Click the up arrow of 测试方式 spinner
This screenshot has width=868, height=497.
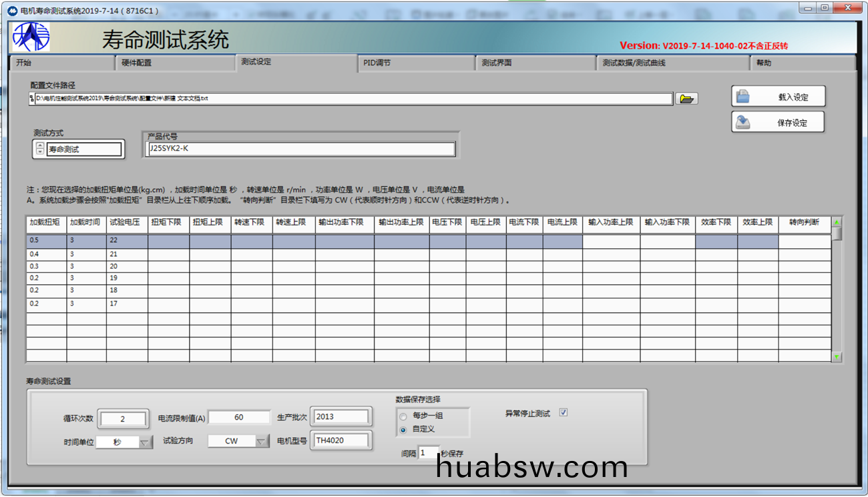pos(40,145)
